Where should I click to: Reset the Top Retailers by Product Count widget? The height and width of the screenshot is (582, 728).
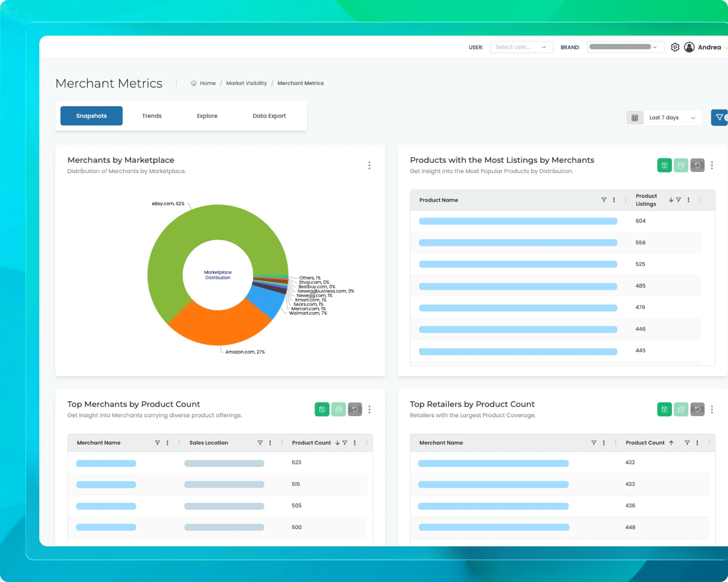click(698, 409)
